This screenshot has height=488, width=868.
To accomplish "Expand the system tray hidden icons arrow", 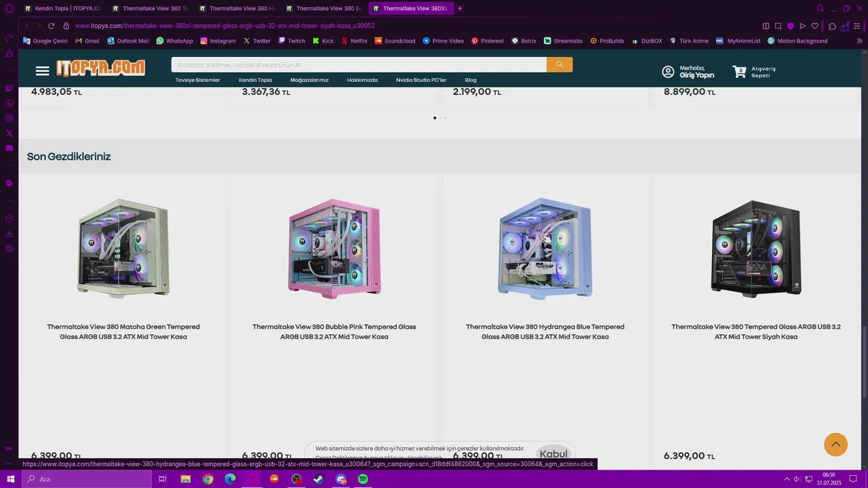I will [x=787, y=479].
